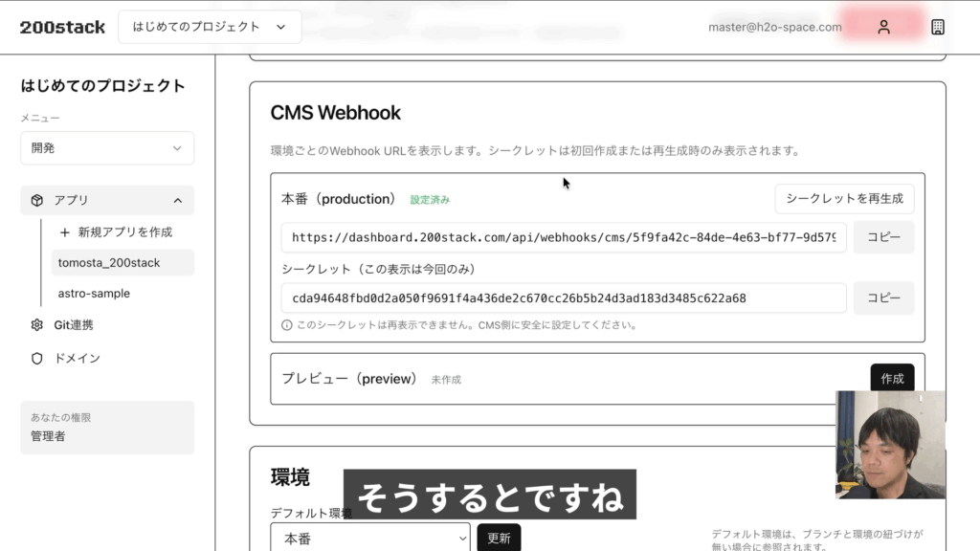Click the 200stack logo
Screen dimensions: 980x551
(x=62, y=27)
